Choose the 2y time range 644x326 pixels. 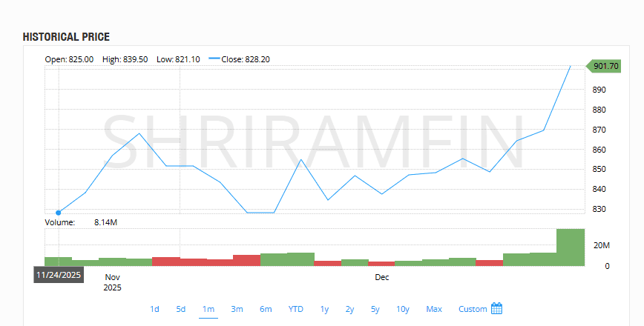click(x=349, y=309)
